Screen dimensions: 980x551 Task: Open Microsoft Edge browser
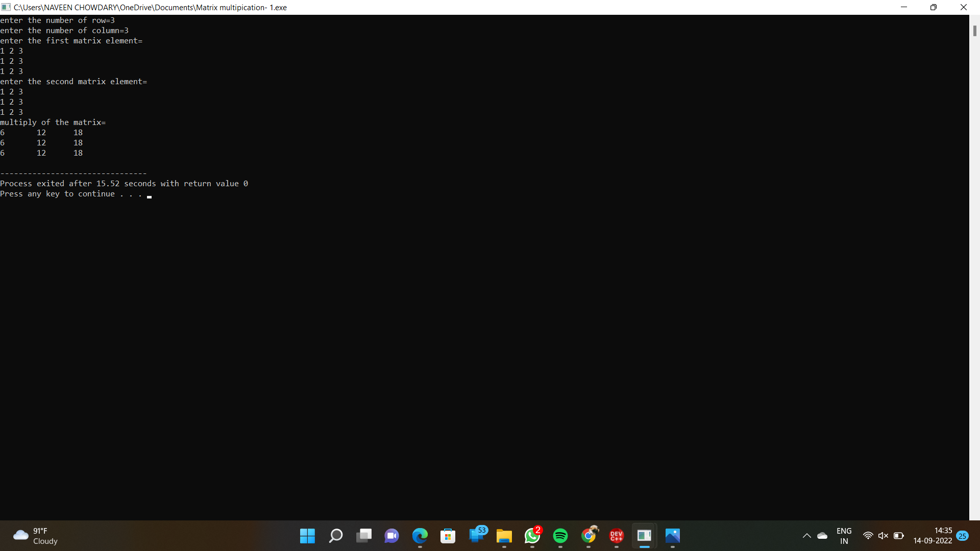coord(420,536)
